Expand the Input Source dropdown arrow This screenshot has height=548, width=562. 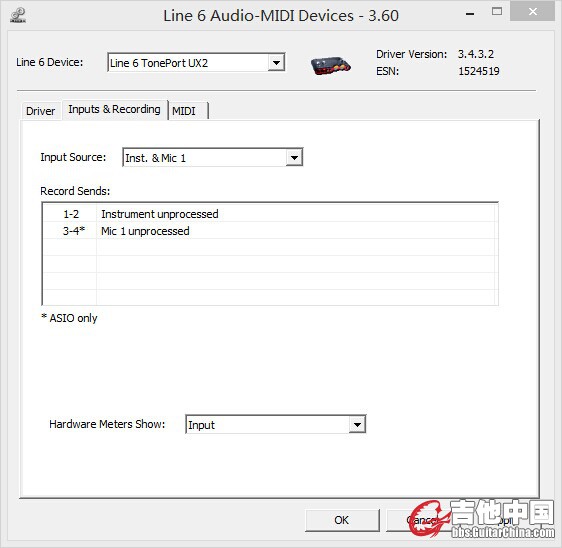(x=294, y=158)
